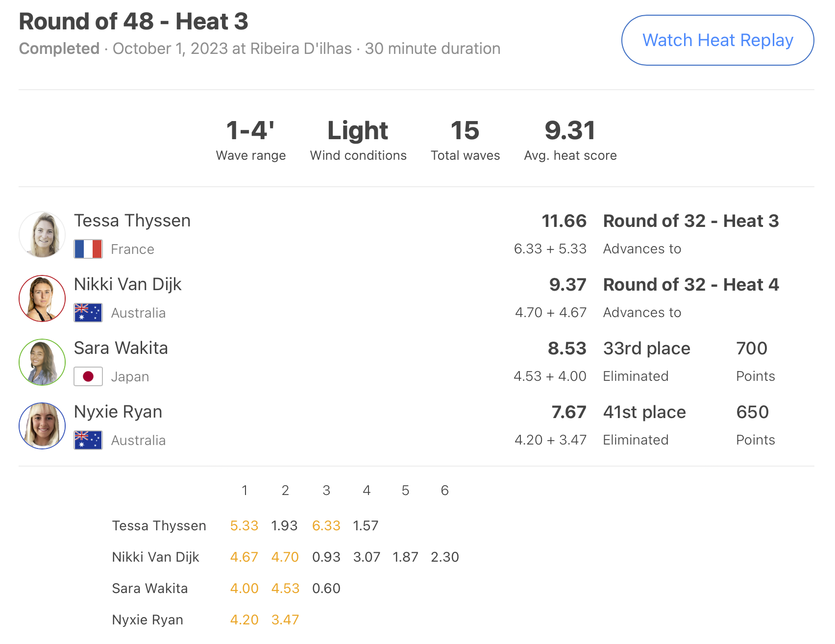Open the Round of 32 - Heat 4 link

[x=691, y=285]
